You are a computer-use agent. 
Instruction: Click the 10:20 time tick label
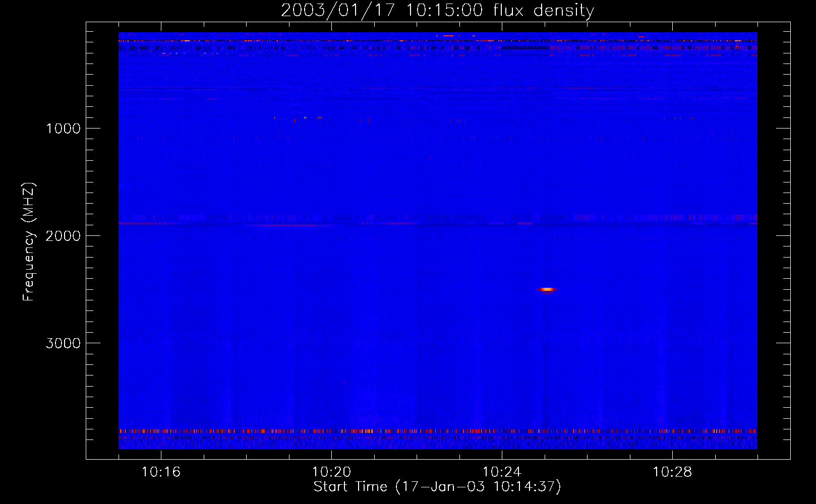(x=331, y=472)
